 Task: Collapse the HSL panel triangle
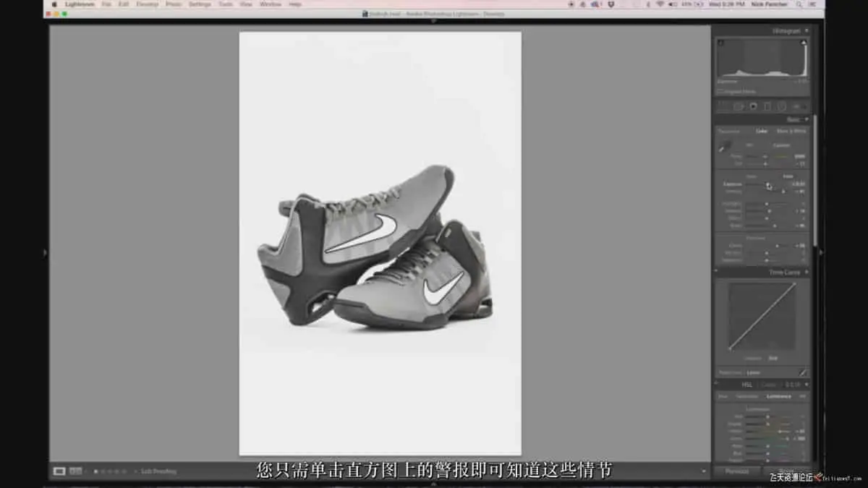click(x=807, y=385)
